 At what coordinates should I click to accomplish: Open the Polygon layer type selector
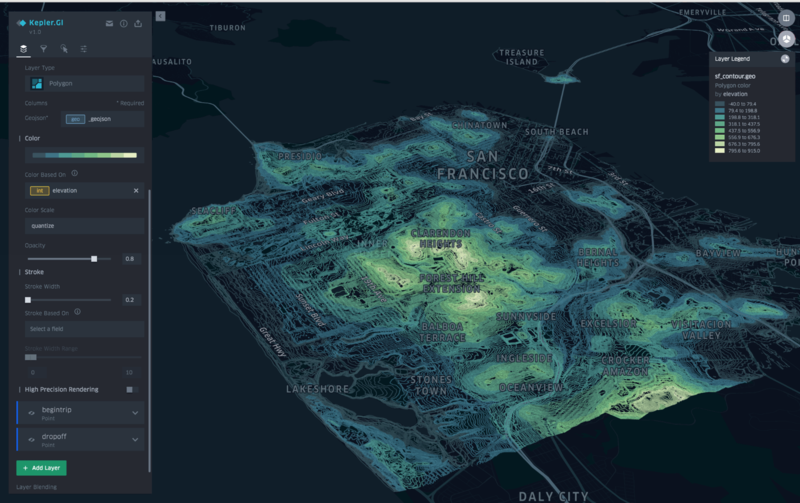pos(85,83)
